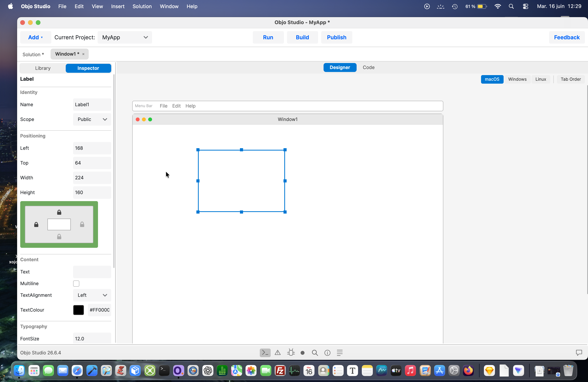Switch to the Code view tab
The height and width of the screenshot is (382, 588).
tap(368, 67)
